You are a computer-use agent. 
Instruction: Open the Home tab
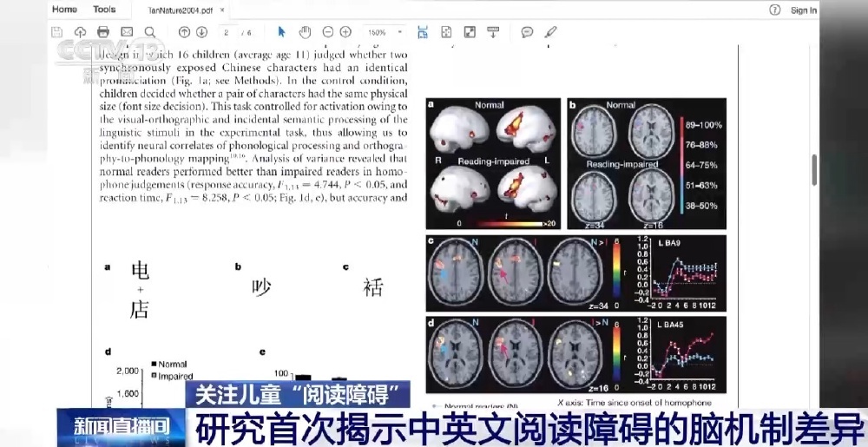coord(64,10)
